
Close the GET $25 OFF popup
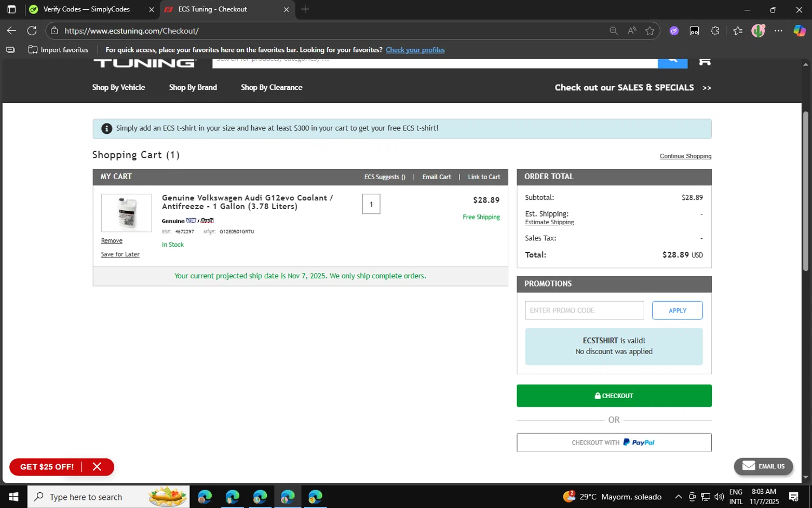[x=97, y=467]
